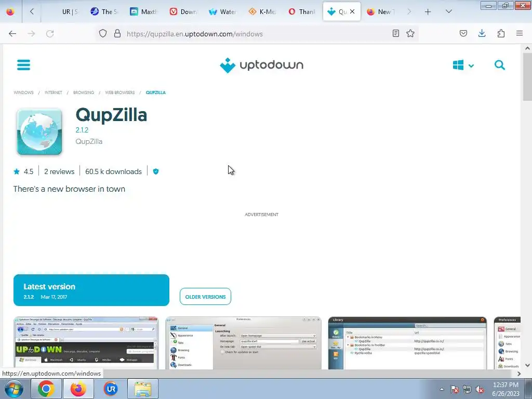Image resolution: width=532 pixels, height=399 pixels.
Task: Go back with Firefox back arrow
Action: pyautogui.click(x=12, y=34)
